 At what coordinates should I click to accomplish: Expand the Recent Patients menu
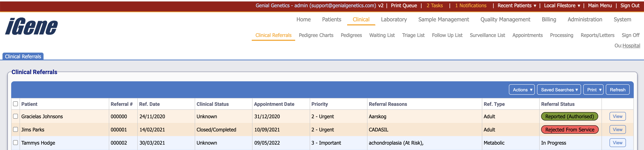(x=516, y=5)
